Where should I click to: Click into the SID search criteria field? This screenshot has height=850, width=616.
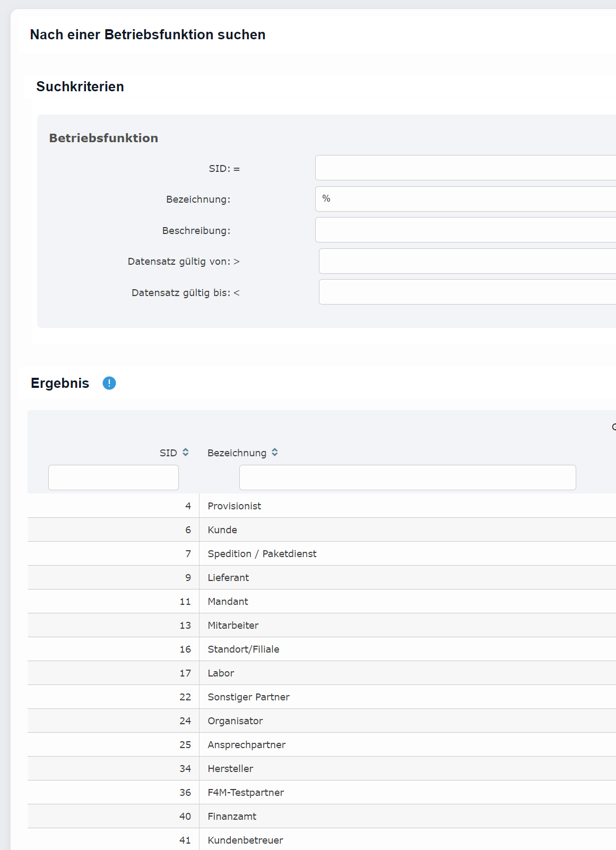pos(465,168)
